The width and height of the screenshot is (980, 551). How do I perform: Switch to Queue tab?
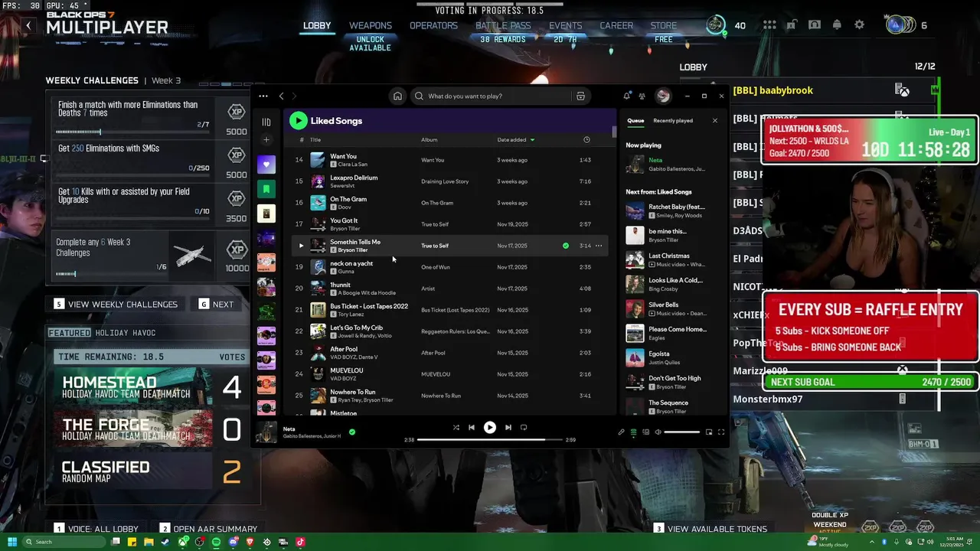635,120
